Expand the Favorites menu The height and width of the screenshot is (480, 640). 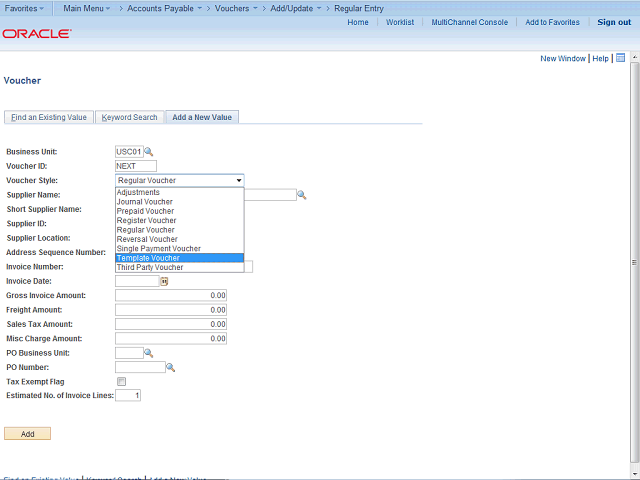[27, 8]
